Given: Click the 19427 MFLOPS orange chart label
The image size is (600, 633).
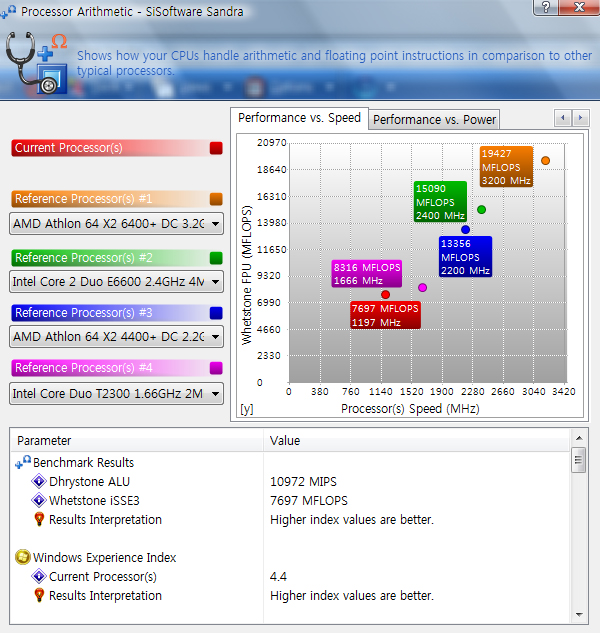Looking at the screenshot, I should [506, 167].
